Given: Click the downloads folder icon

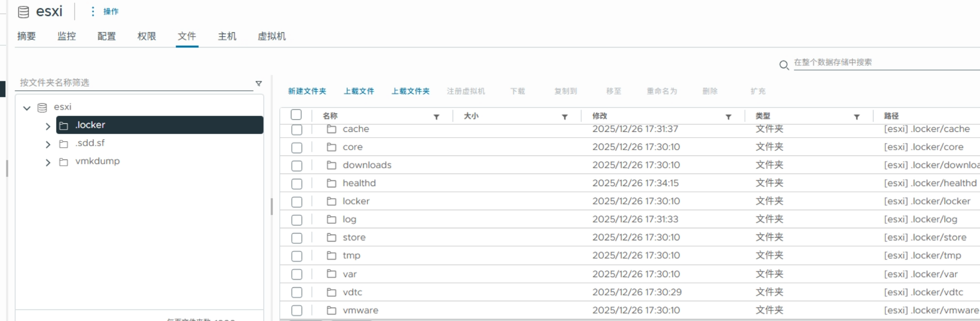Looking at the screenshot, I should pyautogui.click(x=331, y=165).
